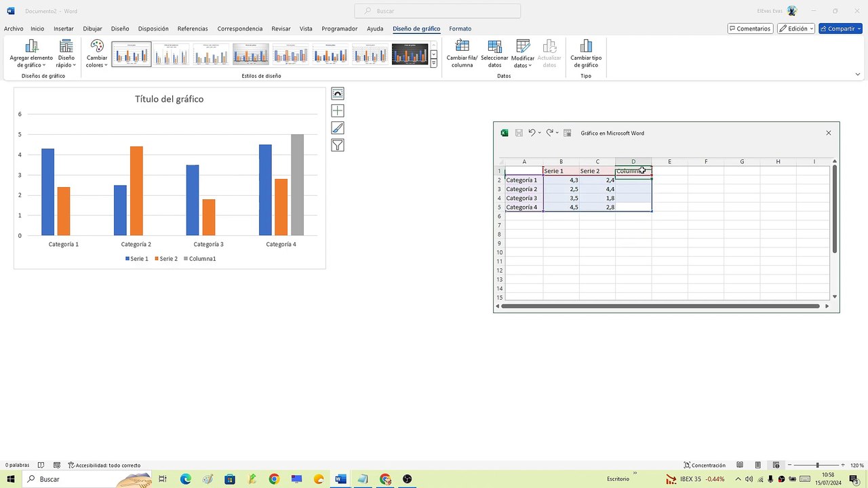Screen dimensions: 868x488
Task: Open the redo history dropdown arrow
Action: click(557, 133)
